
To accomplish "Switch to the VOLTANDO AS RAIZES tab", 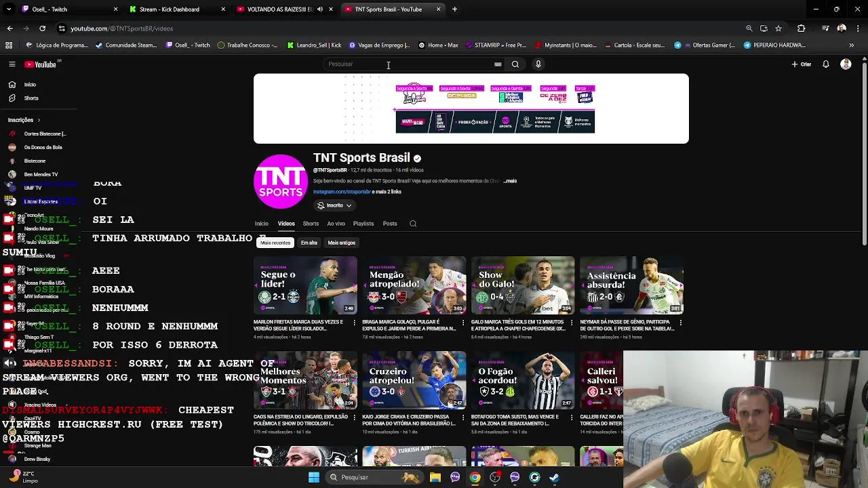I will [x=283, y=9].
